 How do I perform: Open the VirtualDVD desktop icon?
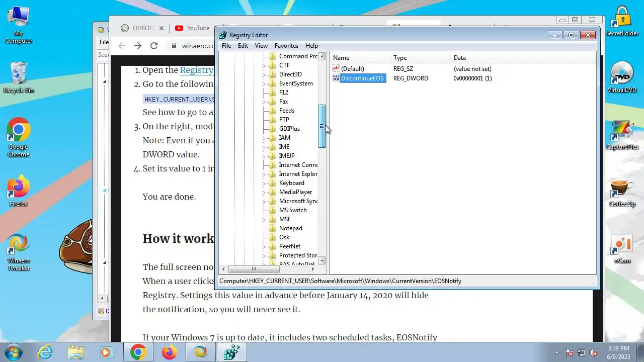[622, 78]
